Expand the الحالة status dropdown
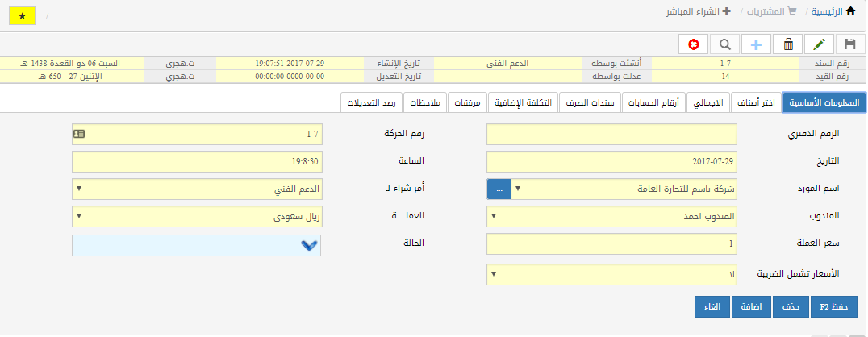Viewport: 868px width, 337px height. click(196, 245)
